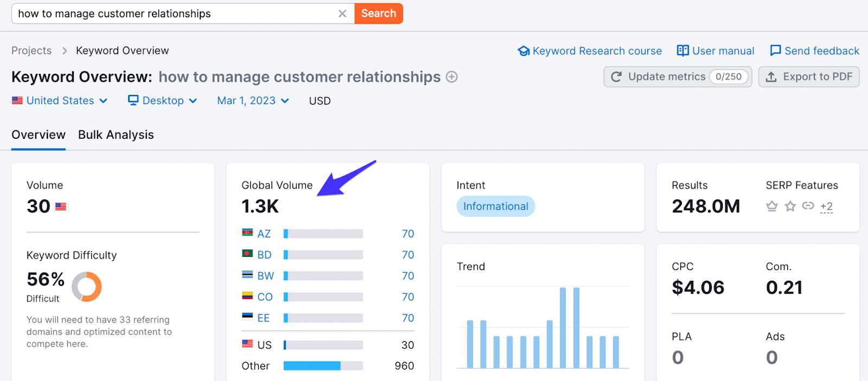Click the Send feedback chat bubble icon
Image resolution: width=868 pixels, height=381 pixels.
[x=776, y=50]
